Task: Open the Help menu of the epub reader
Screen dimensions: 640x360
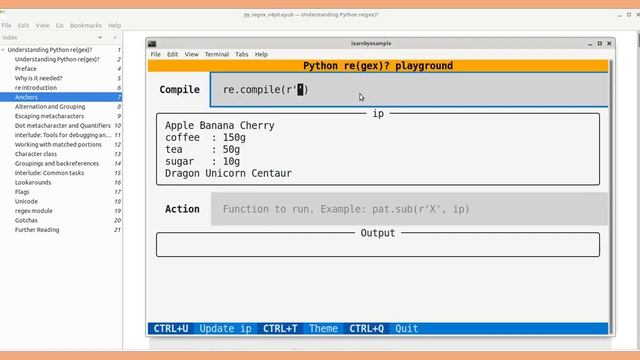Action: (115, 25)
